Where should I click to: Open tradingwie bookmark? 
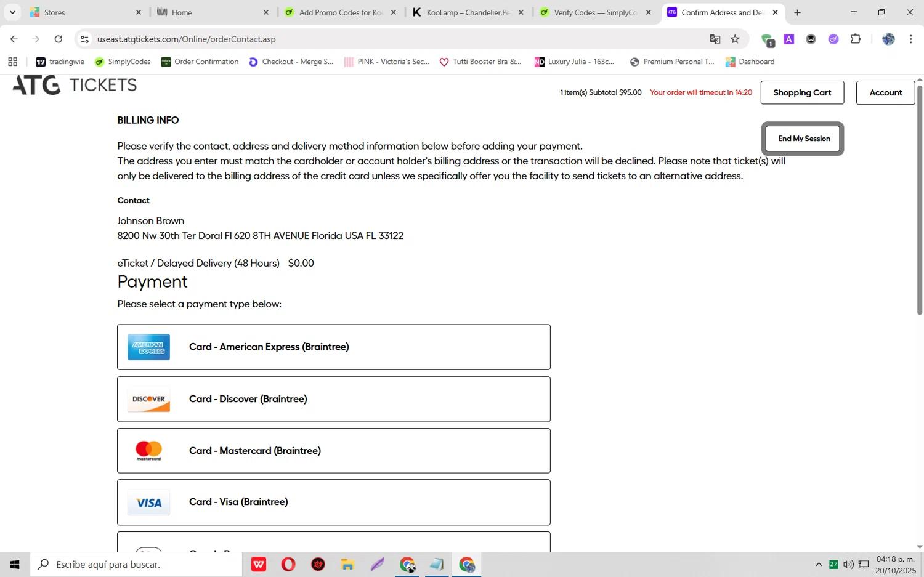point(60,62)
